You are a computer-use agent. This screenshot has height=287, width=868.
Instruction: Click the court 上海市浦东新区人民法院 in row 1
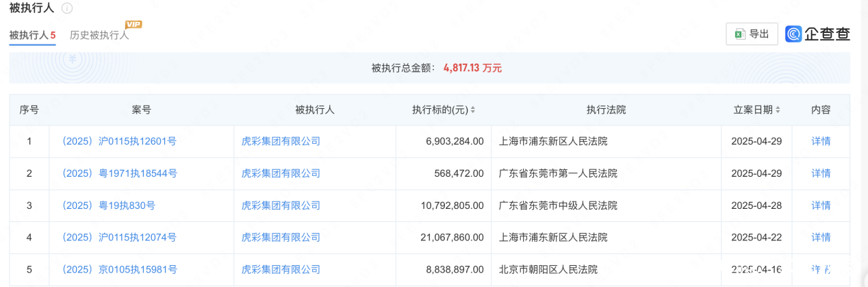[553, 141]
